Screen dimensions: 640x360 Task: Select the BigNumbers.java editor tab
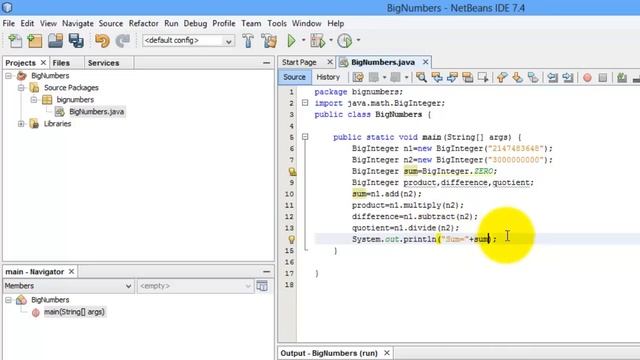383,62
